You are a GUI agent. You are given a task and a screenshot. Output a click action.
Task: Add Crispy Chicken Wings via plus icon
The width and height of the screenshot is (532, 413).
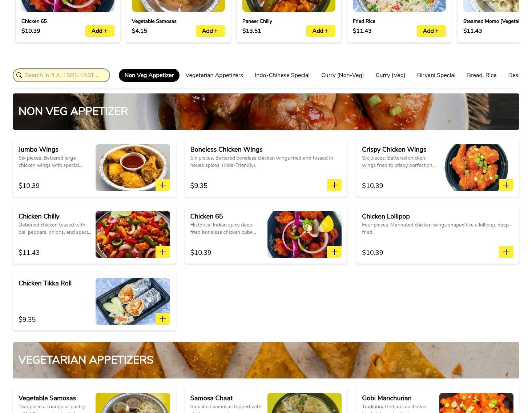point(506,185)
